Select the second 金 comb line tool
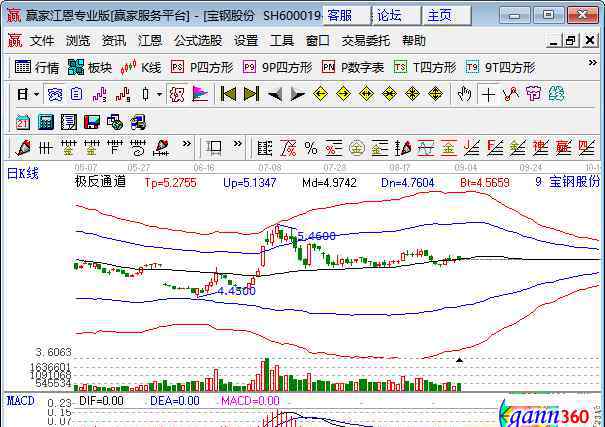The height and width of the screenshot is (427, 605). [91, 148]
